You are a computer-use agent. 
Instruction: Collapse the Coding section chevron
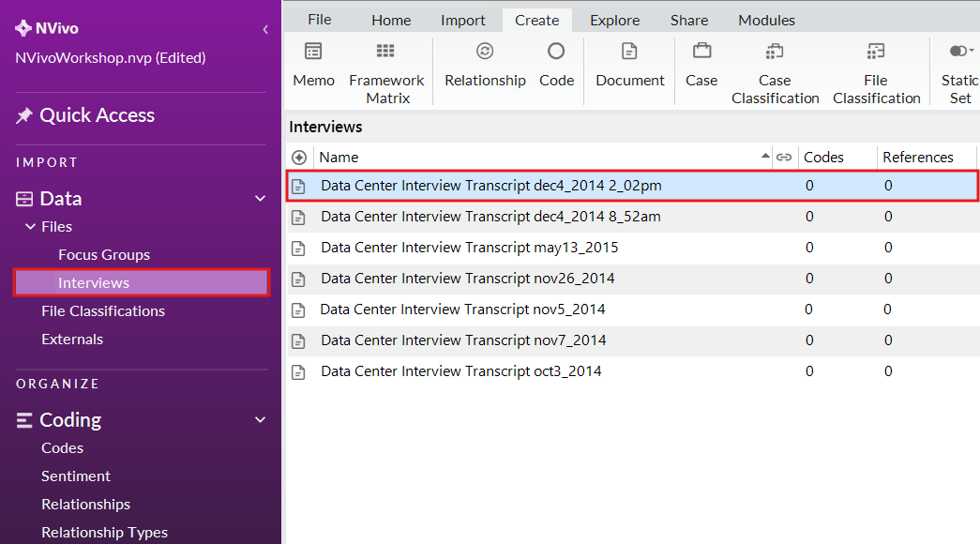click(261, 420)
